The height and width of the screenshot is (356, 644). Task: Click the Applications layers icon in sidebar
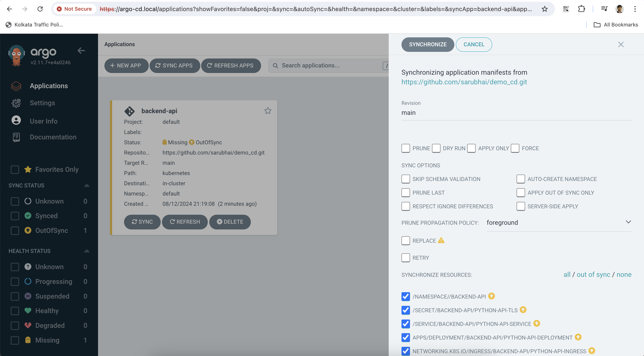[16, 86]
